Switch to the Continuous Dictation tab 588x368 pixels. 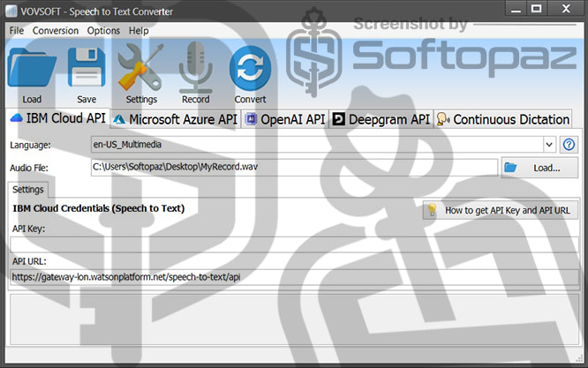503,119
